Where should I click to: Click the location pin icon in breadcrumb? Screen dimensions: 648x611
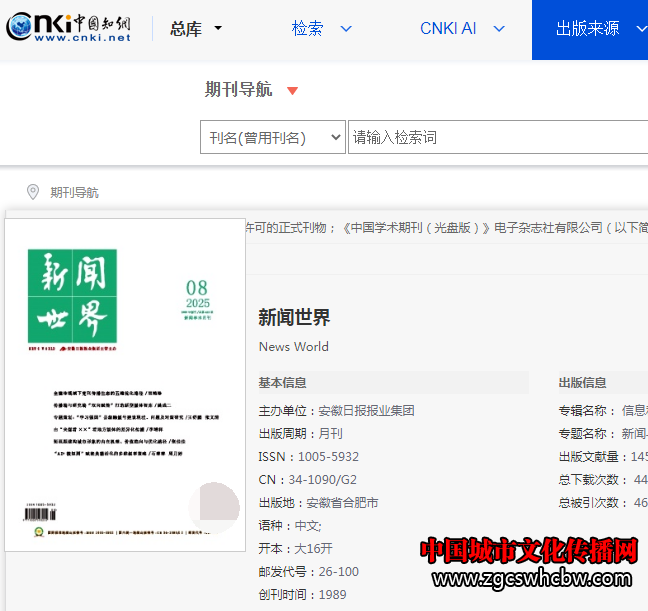(33, 192)
